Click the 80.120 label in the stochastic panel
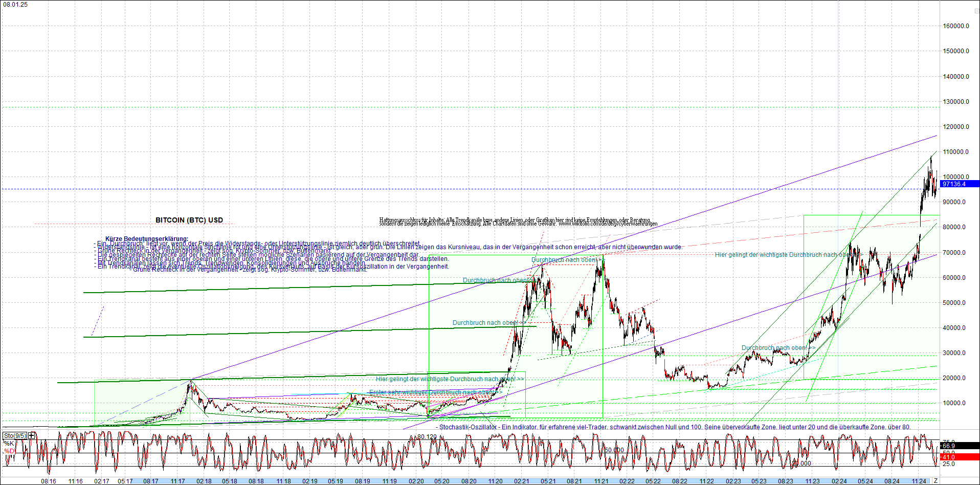This screenshot has height=485, width=980. [x=427, y=437]
